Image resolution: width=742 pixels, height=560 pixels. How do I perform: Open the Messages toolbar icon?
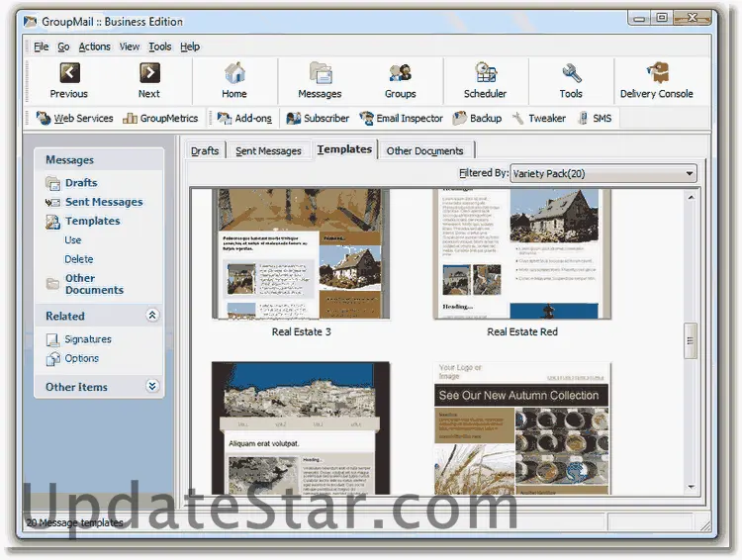click(320, 73)
